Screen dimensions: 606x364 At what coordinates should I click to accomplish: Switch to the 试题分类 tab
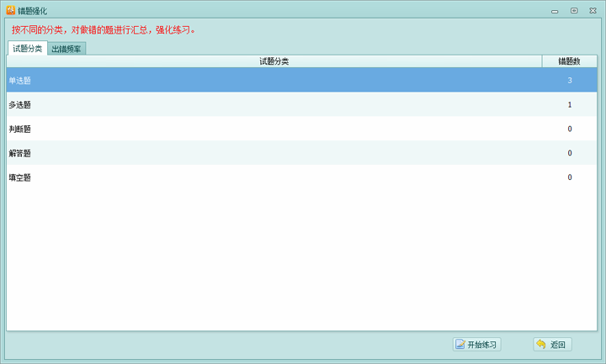point(27,49)
